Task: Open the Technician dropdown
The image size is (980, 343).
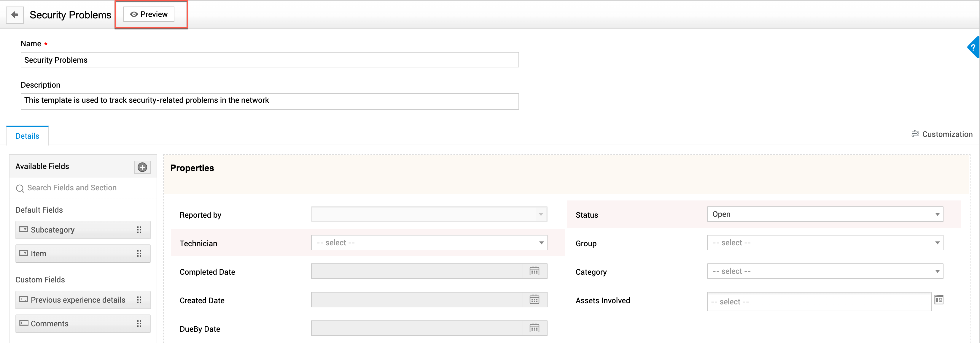Action: click(x=429, y=243)
